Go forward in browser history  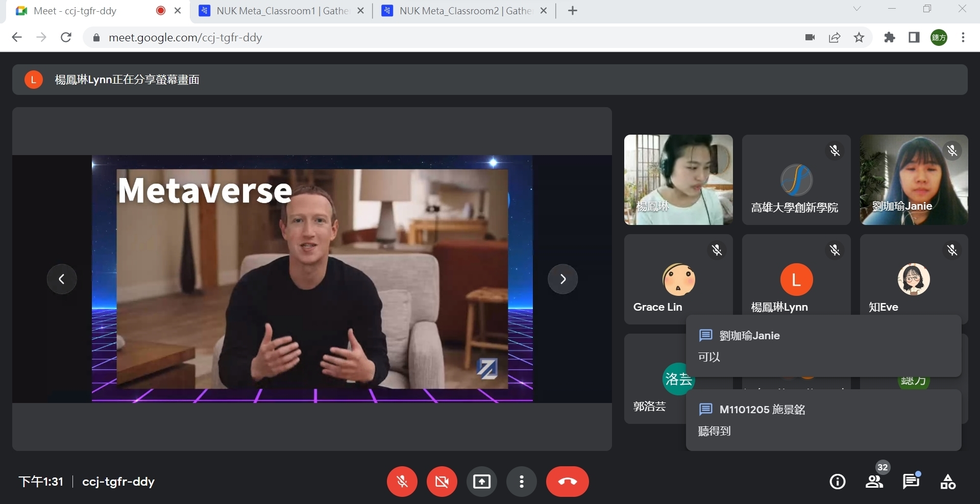click(41, 37)
